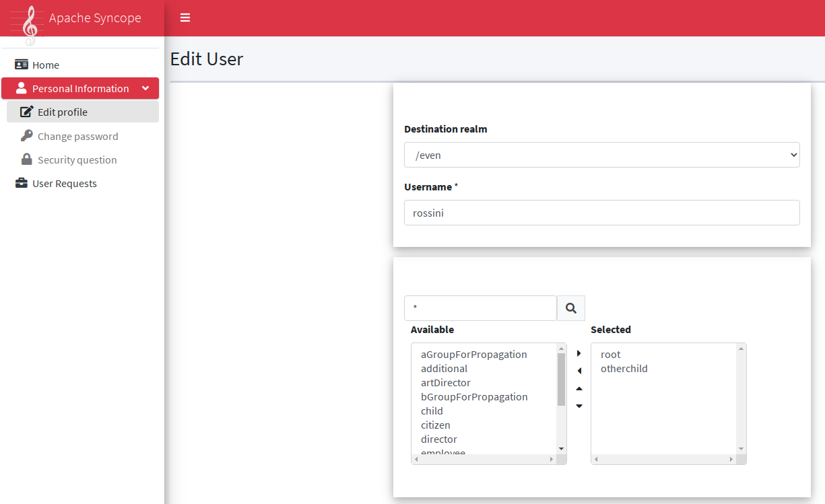Open the hamburger navigation menu
825x504 pixels.
tap(185, 17)
